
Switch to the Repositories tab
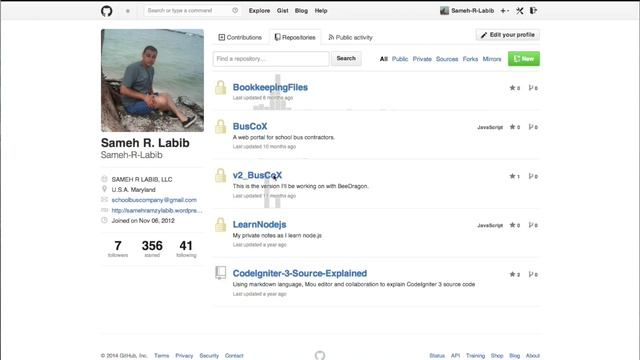pos(295,37)
